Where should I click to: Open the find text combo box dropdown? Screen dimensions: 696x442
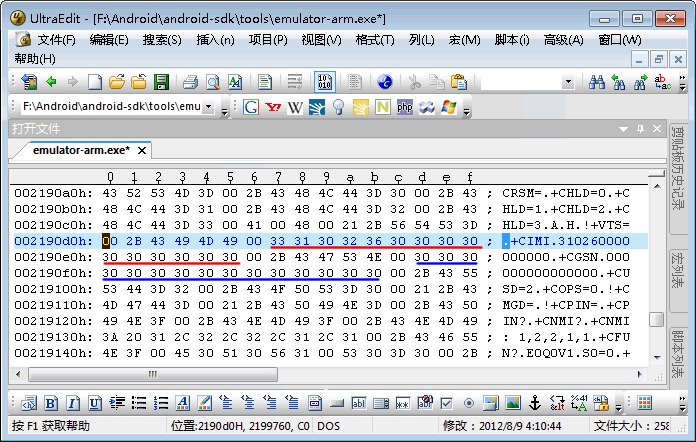click(x=567, y=82)
